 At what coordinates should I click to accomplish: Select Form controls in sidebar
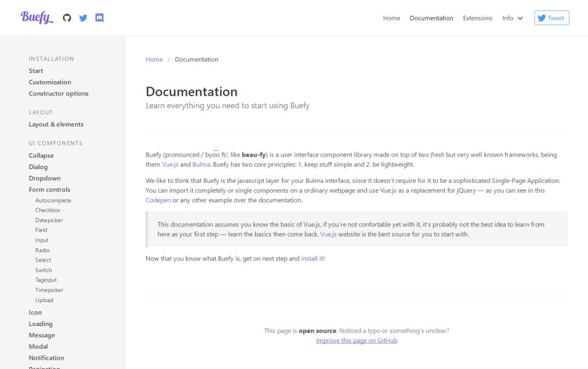[50, 189]
